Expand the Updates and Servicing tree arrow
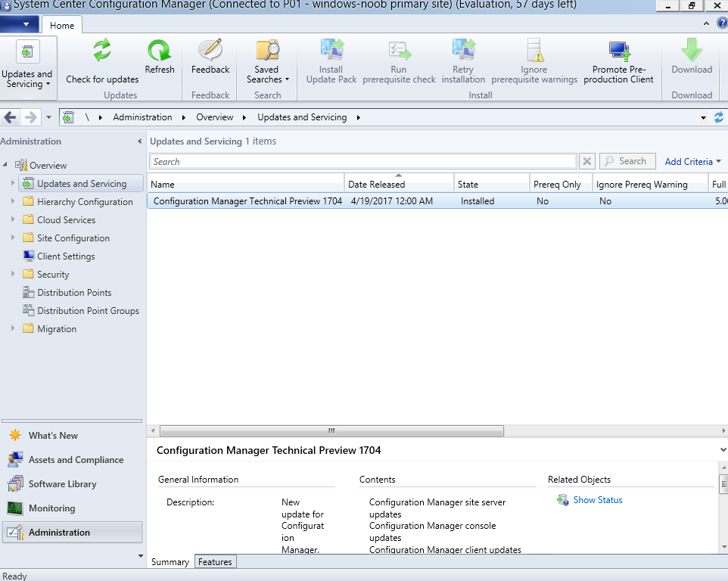728x581 pixels. 13,183
